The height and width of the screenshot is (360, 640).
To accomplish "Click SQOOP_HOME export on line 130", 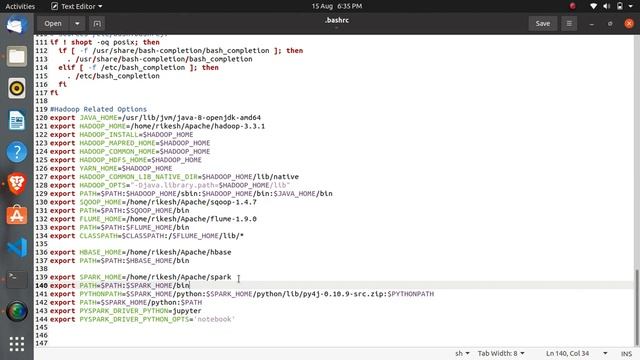I will (x=153, y=202).
